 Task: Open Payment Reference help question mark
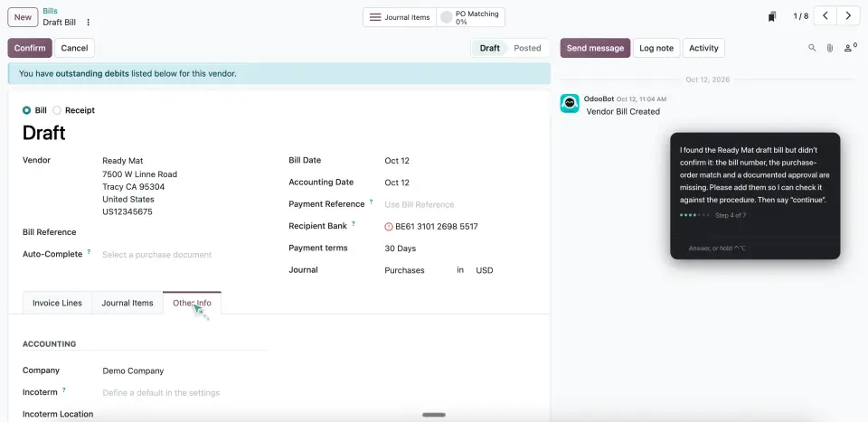coord(371,202)
